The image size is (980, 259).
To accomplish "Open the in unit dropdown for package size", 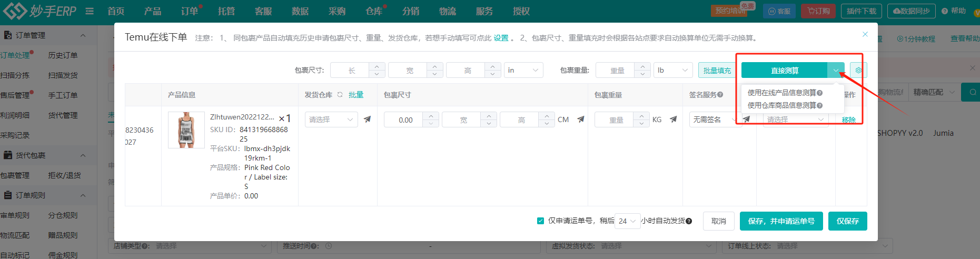I will click(x=523, y=70).
